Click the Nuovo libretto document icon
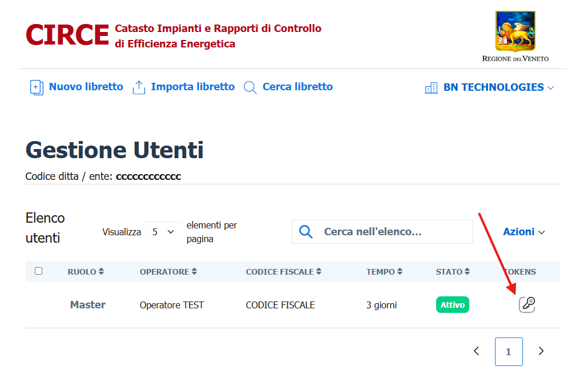 (x=37, y=87)
